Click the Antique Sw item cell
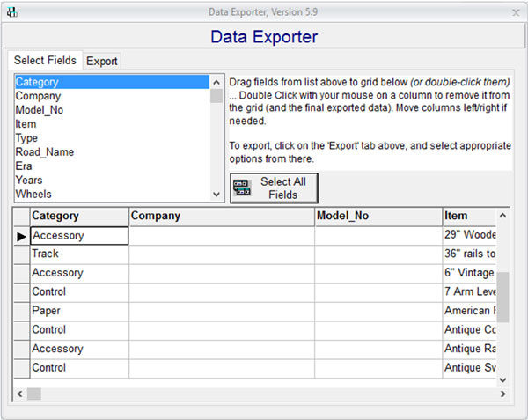 (469, 368)
